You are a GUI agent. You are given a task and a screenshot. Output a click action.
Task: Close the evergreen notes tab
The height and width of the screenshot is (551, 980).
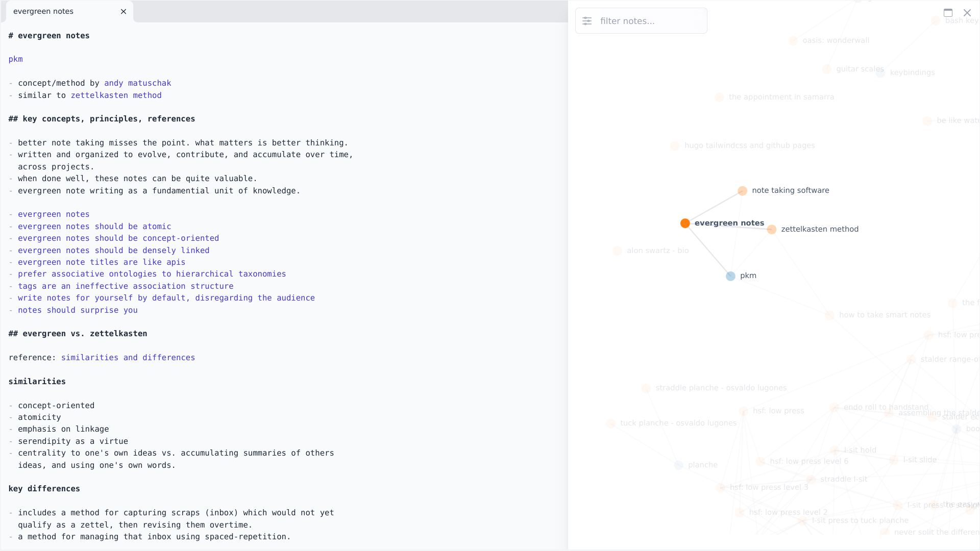(123, 11)
